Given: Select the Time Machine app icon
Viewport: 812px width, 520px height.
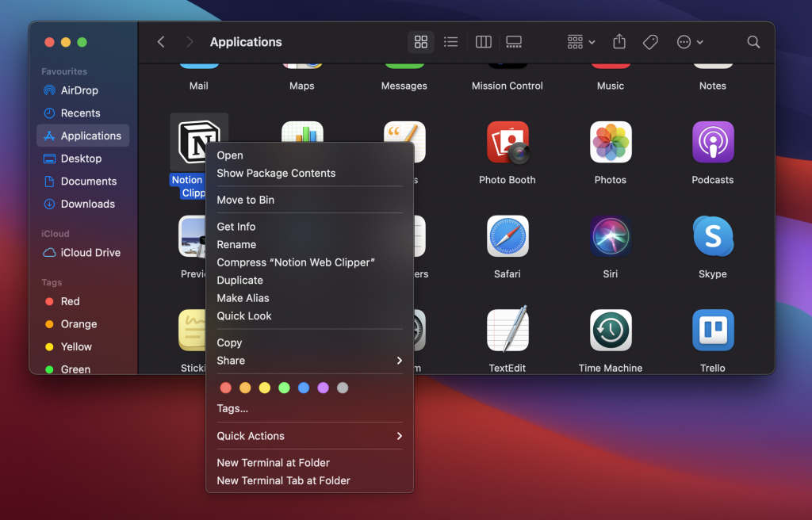Looking at the screenshot, I should click(611, 330).
